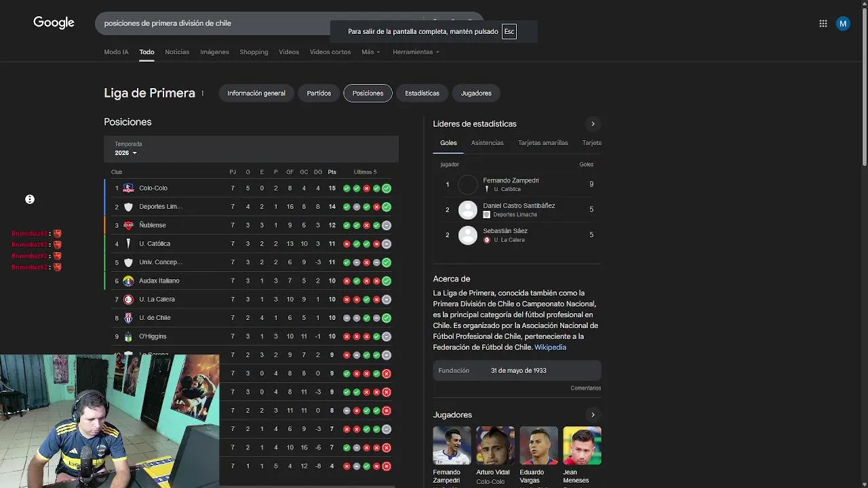Click Ñublense's latest match draw icon
This screenshot has width=868, height=488.
[387, 225]
